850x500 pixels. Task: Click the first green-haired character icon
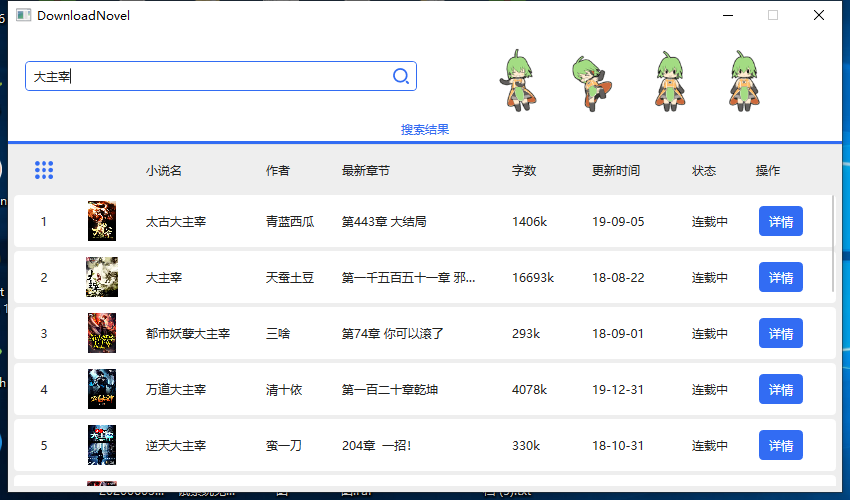click(517, 80)
